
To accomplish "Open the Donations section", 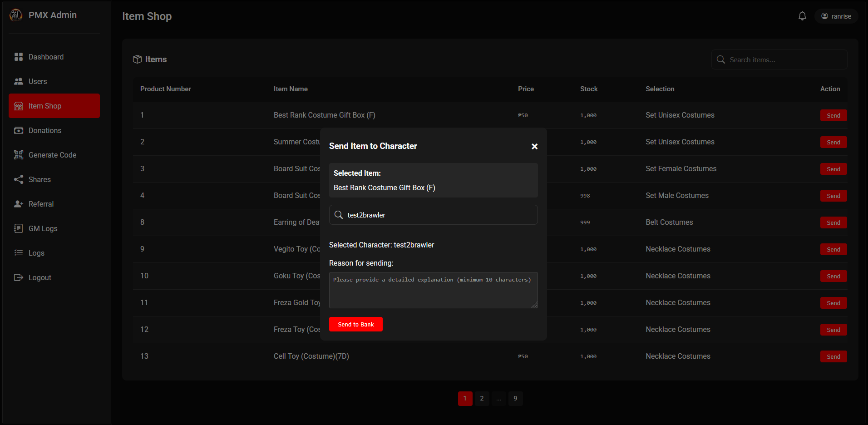I will point(44,130).
